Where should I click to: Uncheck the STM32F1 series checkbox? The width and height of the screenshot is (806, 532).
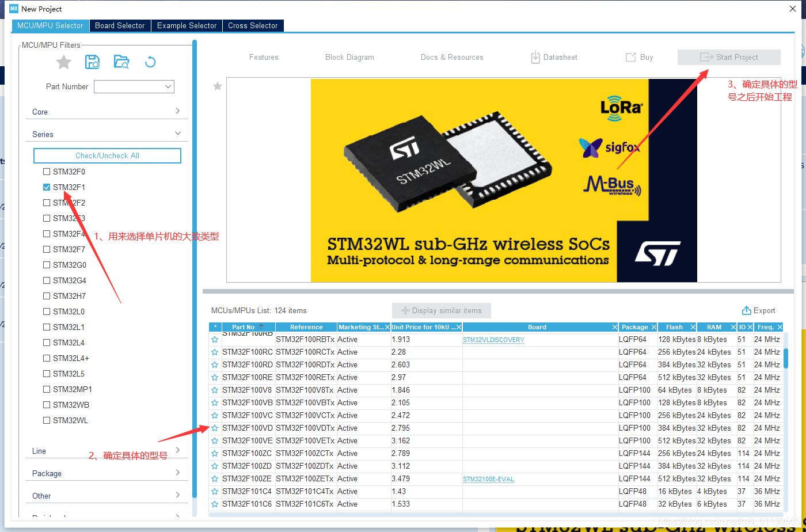47,187
